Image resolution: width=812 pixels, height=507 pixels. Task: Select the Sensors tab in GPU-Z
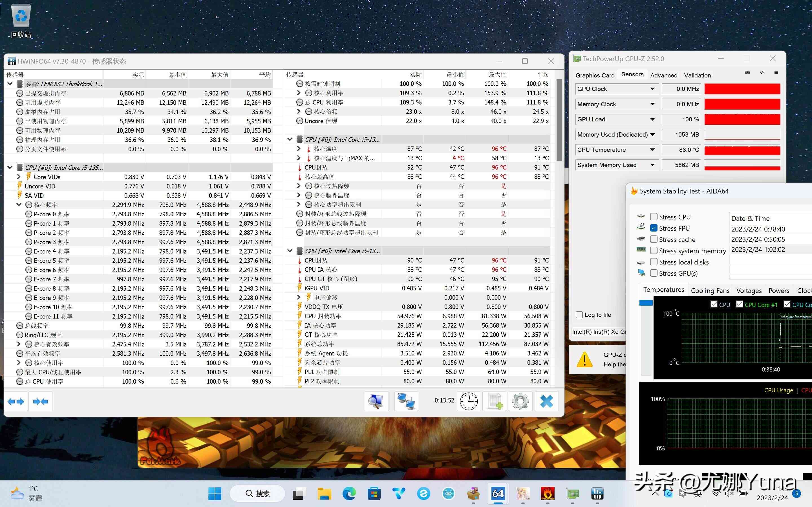pos(631,75)
